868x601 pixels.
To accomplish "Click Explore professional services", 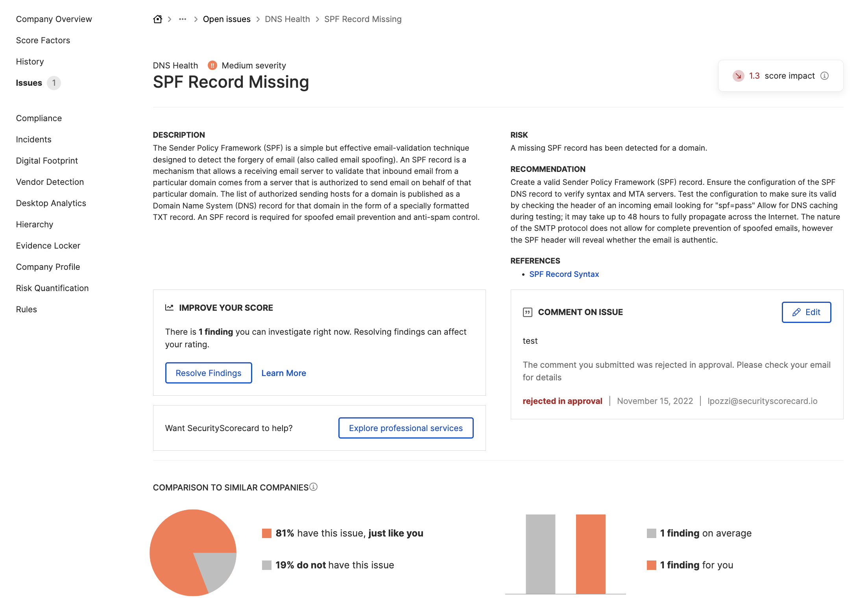I will [406, 428].
